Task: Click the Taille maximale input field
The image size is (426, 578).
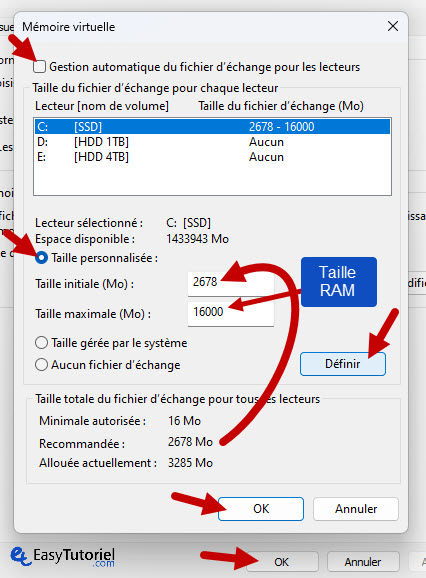Action: pos(231,313)
